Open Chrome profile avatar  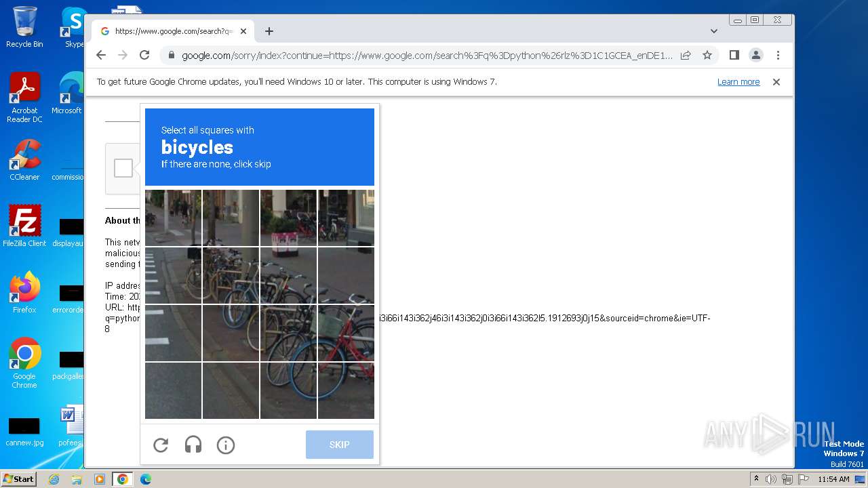756,56
